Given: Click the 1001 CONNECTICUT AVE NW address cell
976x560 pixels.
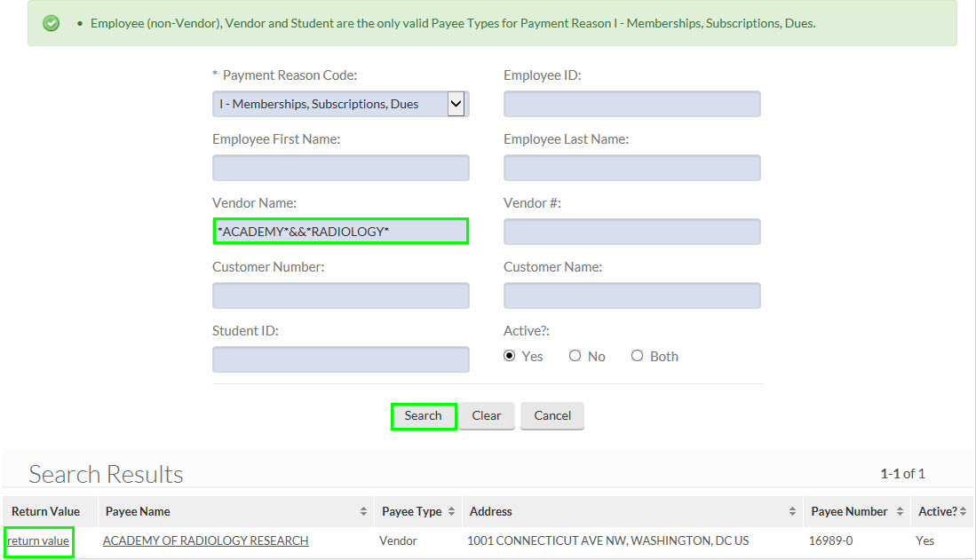Looking at the screenshot, I should tap(608, 540).
